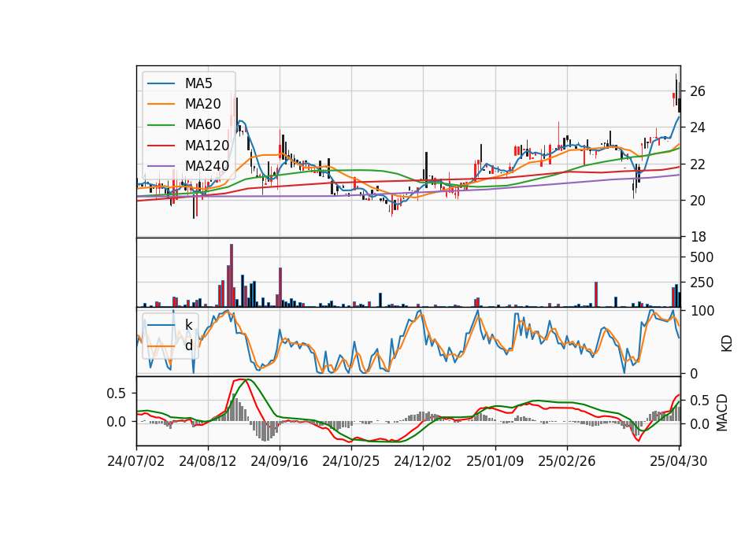Click the KD axis label

click(727, 343)
